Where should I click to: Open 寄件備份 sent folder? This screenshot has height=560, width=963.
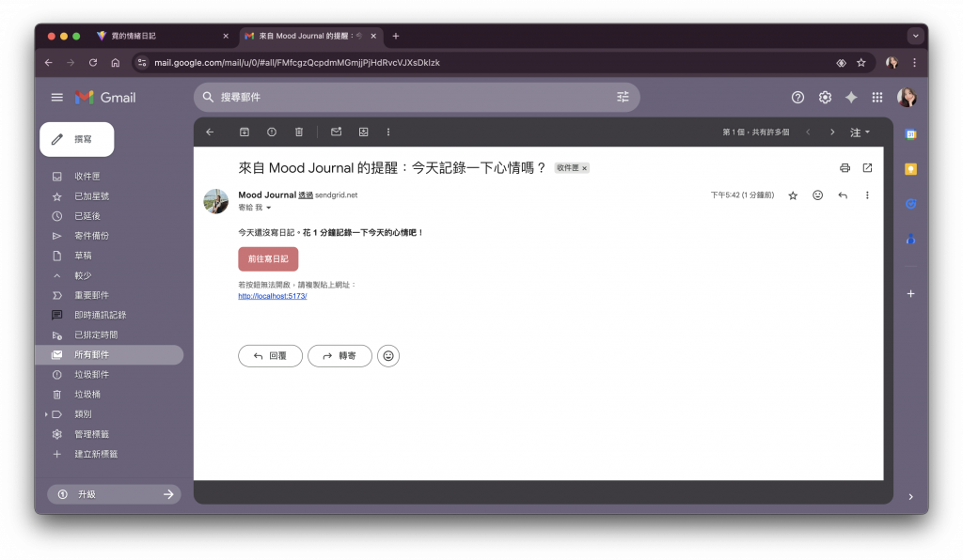91,236
